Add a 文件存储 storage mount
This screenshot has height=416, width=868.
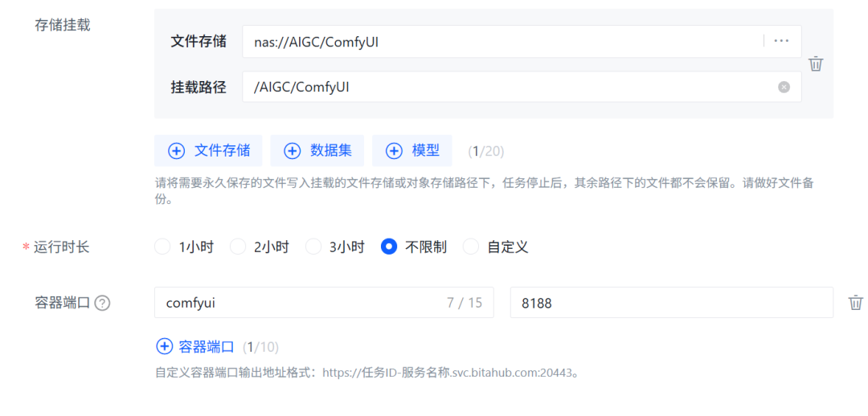coord(208,150)
